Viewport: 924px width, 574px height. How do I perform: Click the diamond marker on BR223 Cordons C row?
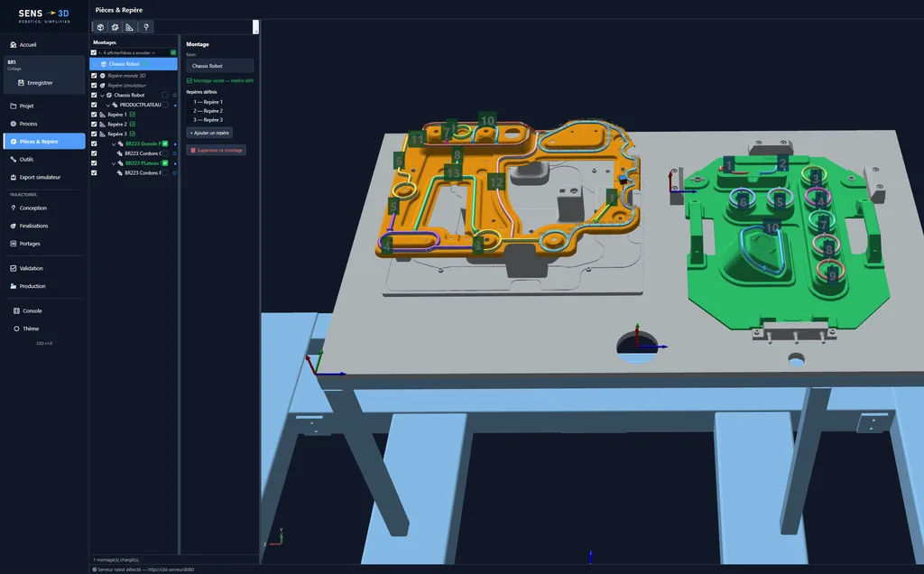coord(174,153)
